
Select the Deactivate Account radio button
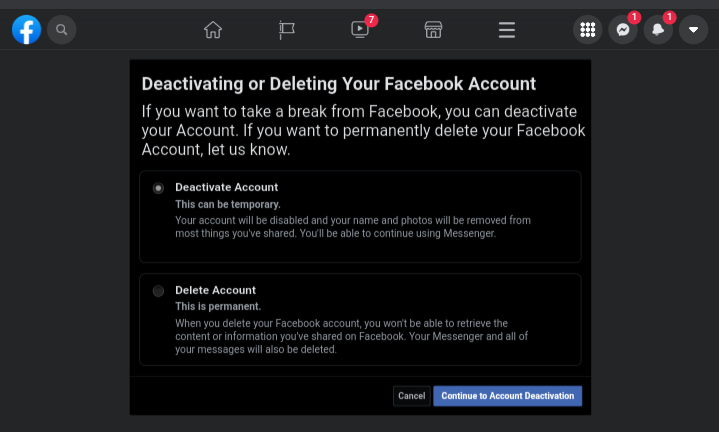click(158, 188)
